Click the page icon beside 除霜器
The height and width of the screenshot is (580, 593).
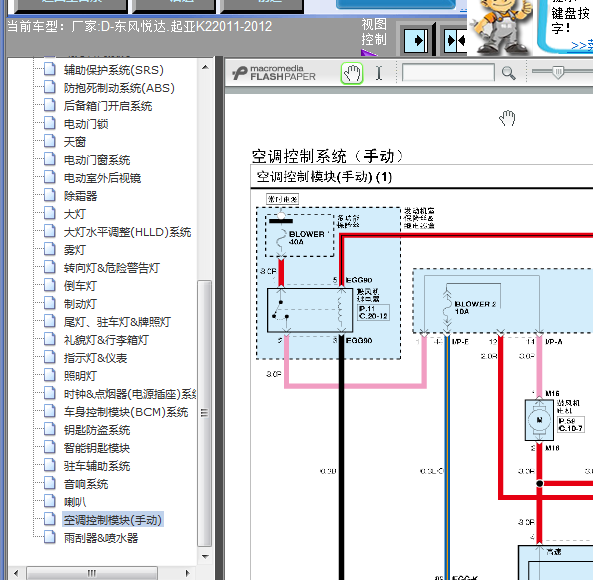(50, 195)
